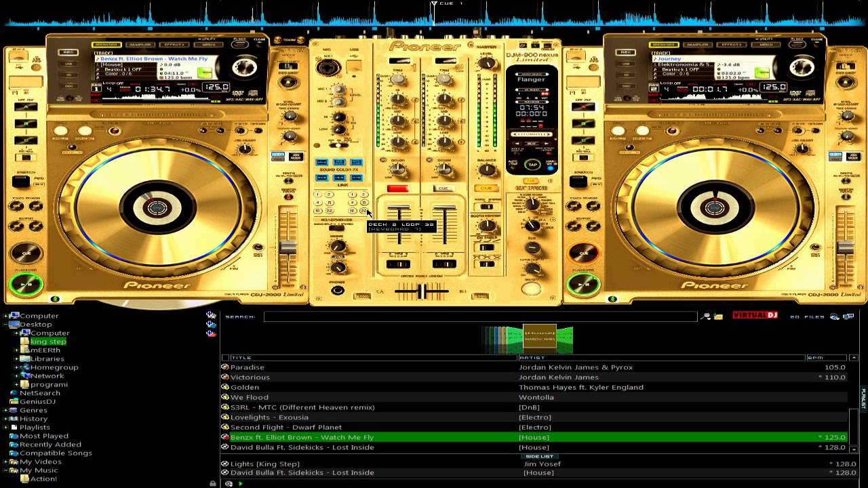Image resolution: width=868 pixels, height=488 pixels.
Task: Expand the Genres node
Action: [x=5, y=410]
